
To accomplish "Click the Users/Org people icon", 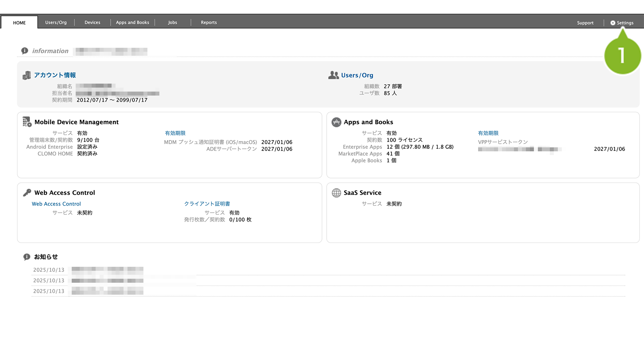I will coord(333,75).
